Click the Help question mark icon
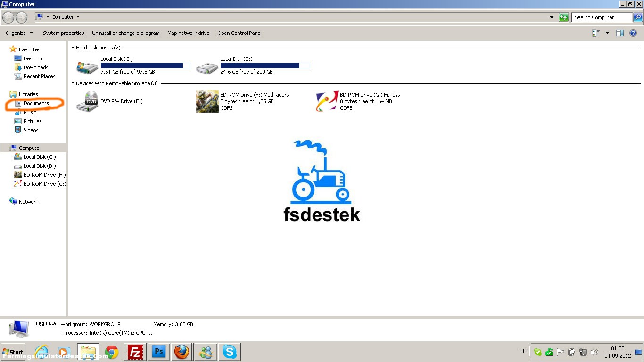Image resolution: width=644 pixels, height=362 pixels. tap(633, 33)
